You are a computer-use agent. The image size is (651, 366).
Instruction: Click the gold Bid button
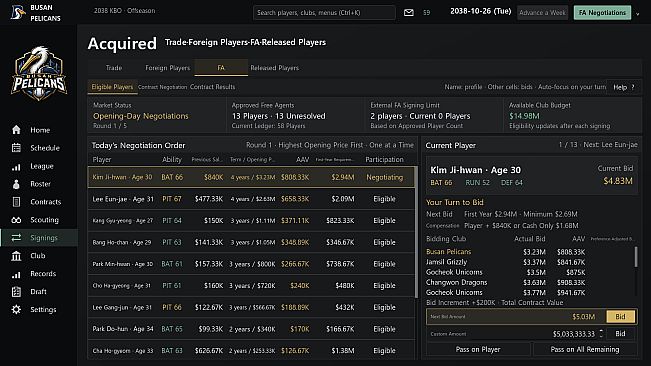620,317
